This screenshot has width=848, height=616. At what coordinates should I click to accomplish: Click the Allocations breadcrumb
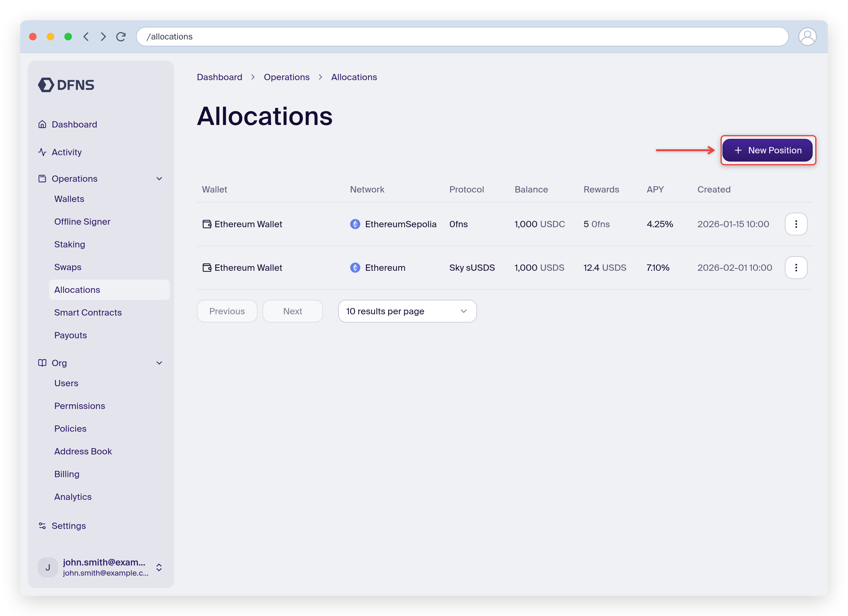354,77
